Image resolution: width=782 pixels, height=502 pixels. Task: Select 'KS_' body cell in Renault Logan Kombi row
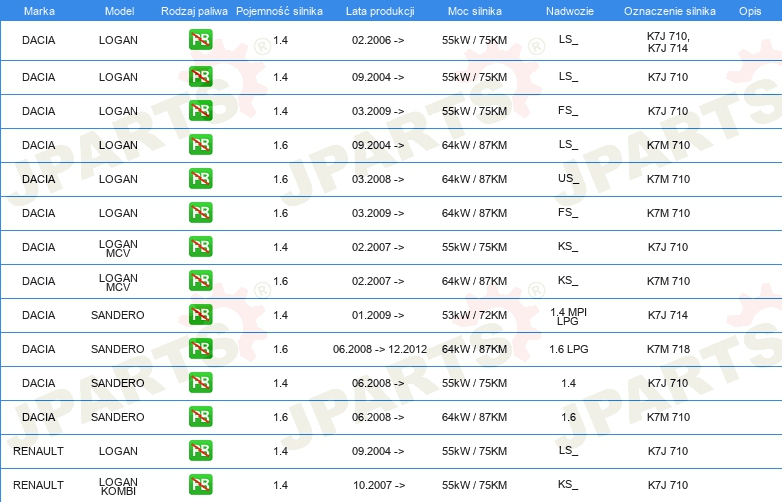(568, 484)
